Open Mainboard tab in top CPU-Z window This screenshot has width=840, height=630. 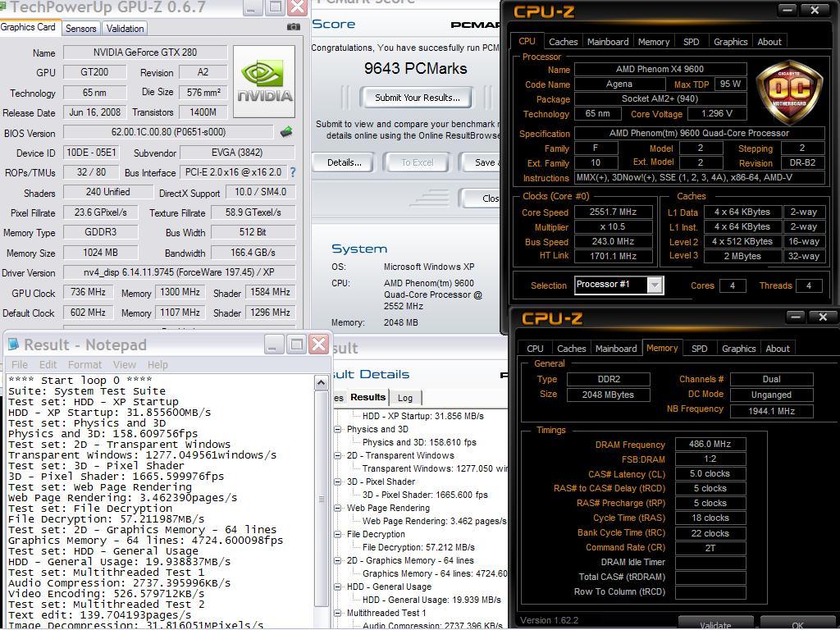click(608, 42)
